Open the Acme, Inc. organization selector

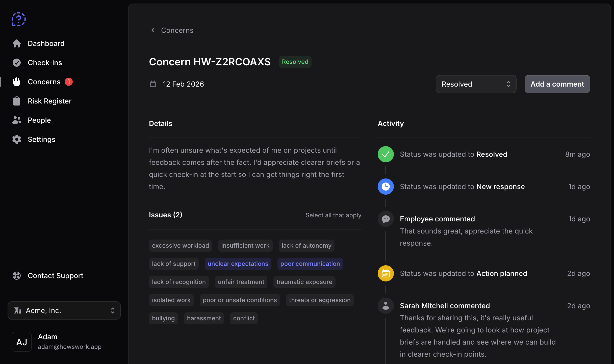pos(64,310)
